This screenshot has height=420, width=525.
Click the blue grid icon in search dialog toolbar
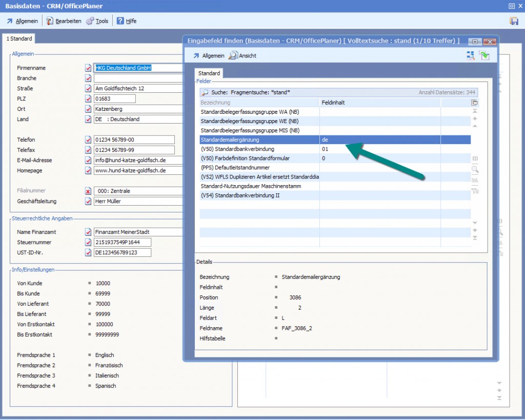(471, 55)
